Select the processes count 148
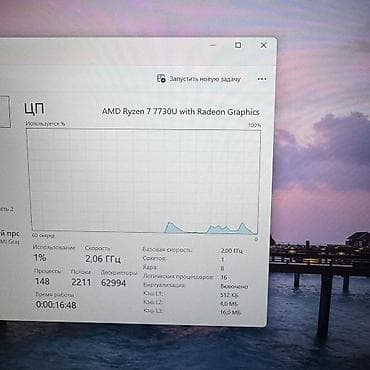 tap(42, 281)
